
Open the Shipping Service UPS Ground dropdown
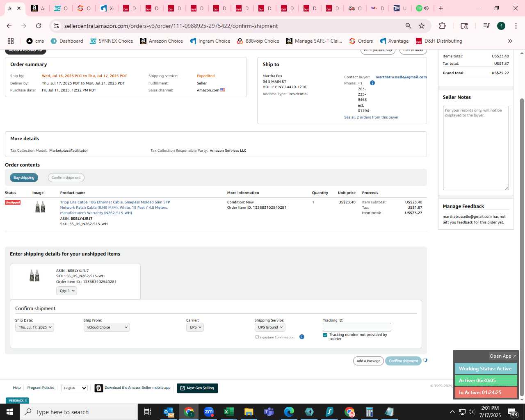coord(270,327)
